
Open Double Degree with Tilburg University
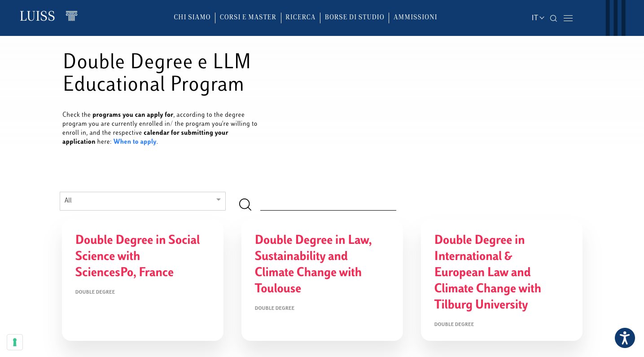487,272
